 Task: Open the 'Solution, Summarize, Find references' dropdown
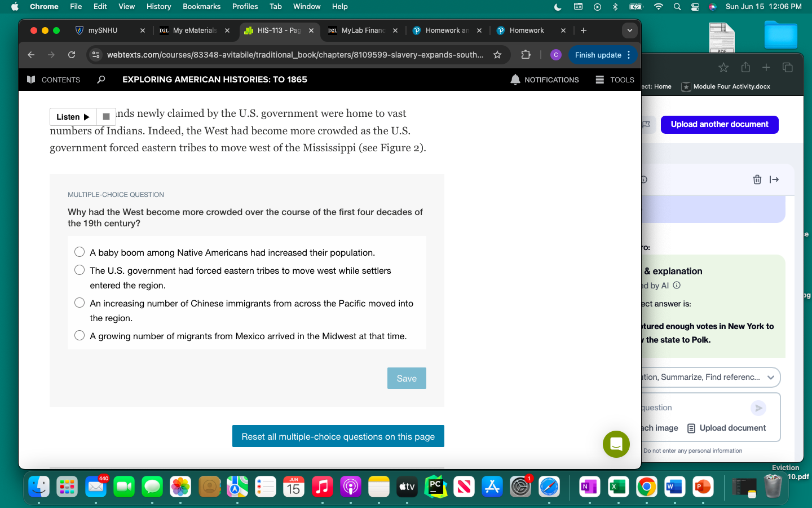(771, 378)
